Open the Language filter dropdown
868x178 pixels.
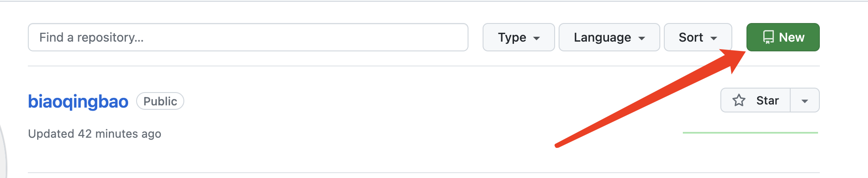point(609,38)
